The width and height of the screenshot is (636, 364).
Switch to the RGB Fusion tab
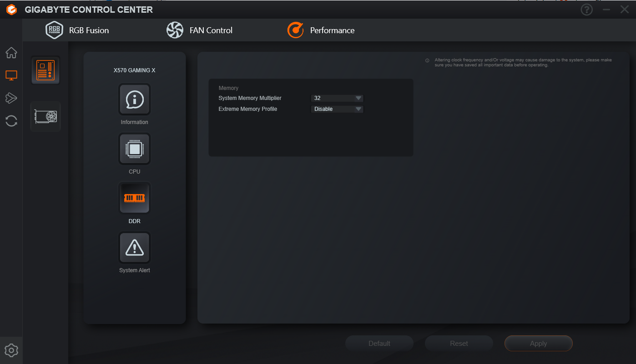pyautogui.click(x=77, y=30)
